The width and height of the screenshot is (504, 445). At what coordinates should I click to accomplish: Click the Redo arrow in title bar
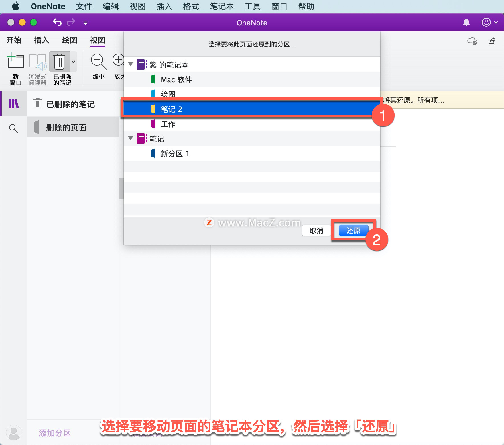pos(71,22)
